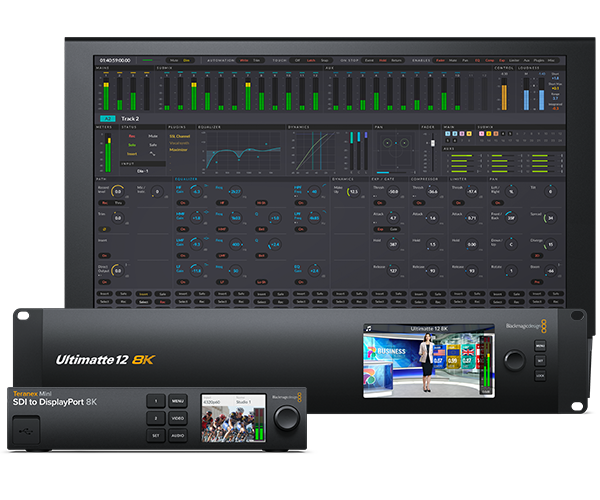This screenshot has width=600, height=500.
Task: Select the Maximizer plugin
Action: coord(178,150)
